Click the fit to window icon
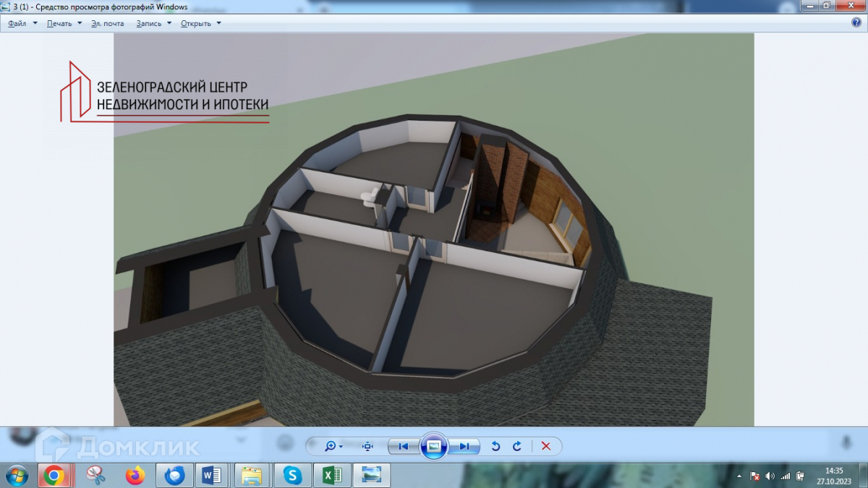Viewport: 868px width, 488px height. tap(367, 446)
